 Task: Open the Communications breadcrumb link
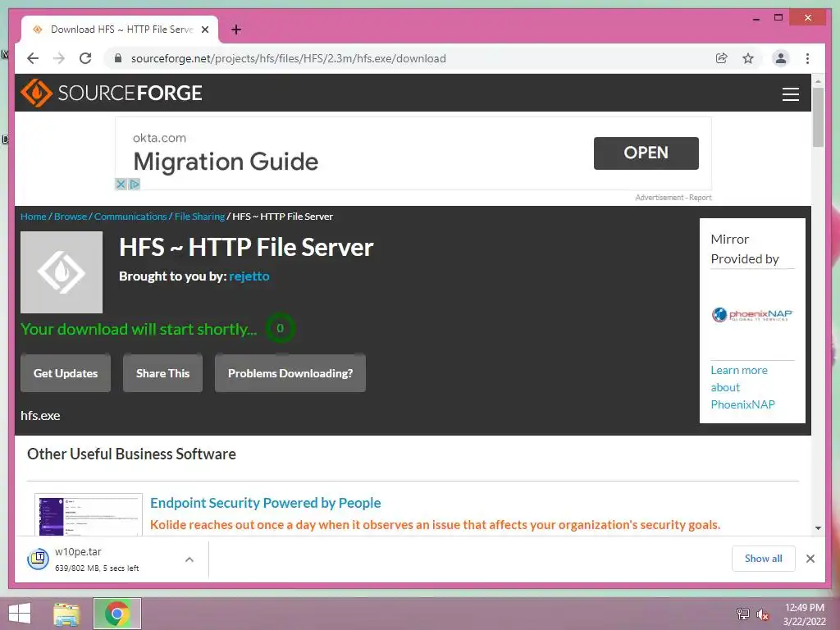coord(130,217)
